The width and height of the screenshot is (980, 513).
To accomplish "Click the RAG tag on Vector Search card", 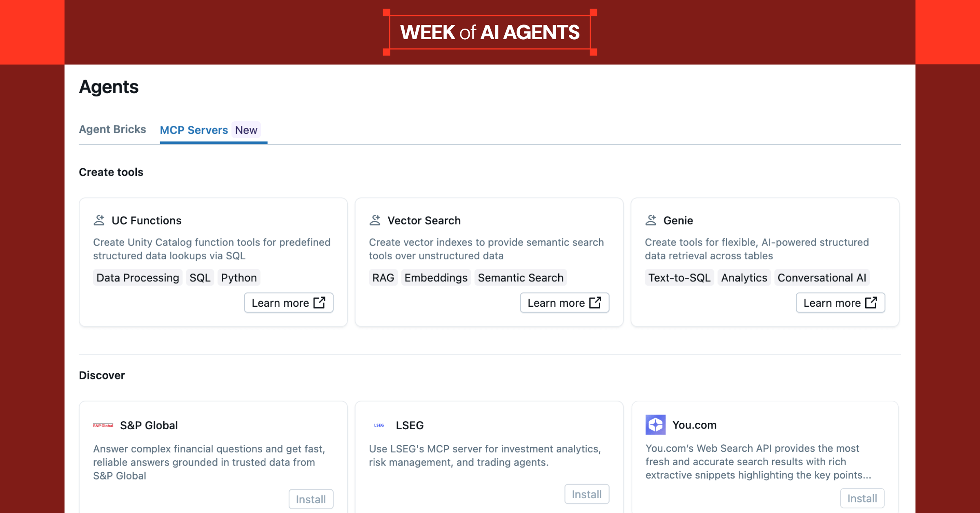I will pyautogui.click(x=383, y=277).
